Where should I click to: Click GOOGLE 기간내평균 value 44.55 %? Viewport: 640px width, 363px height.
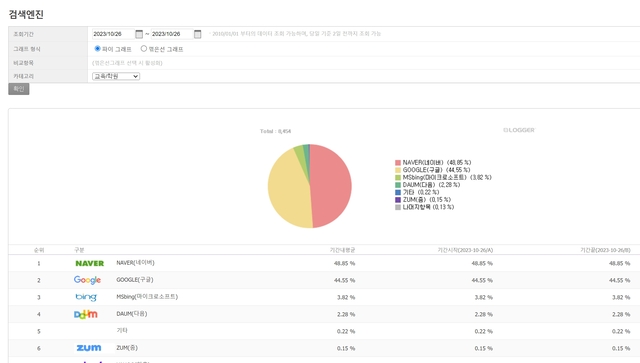point(344,281)
